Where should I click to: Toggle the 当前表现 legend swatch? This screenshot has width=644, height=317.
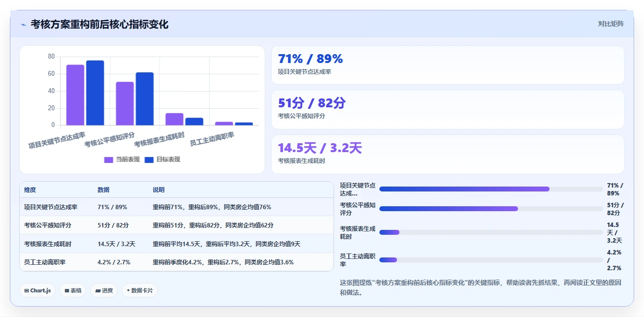click(x=109, y=159)
